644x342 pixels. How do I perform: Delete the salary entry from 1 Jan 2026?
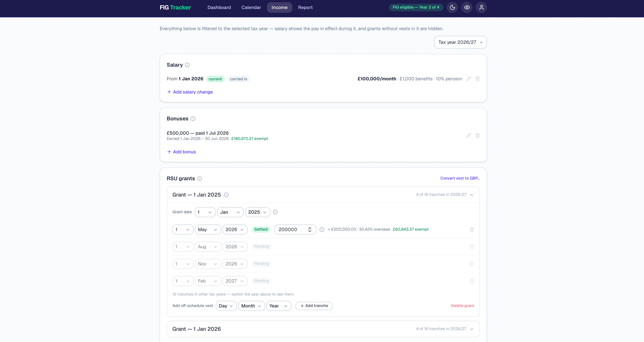[x=478, y=79]
